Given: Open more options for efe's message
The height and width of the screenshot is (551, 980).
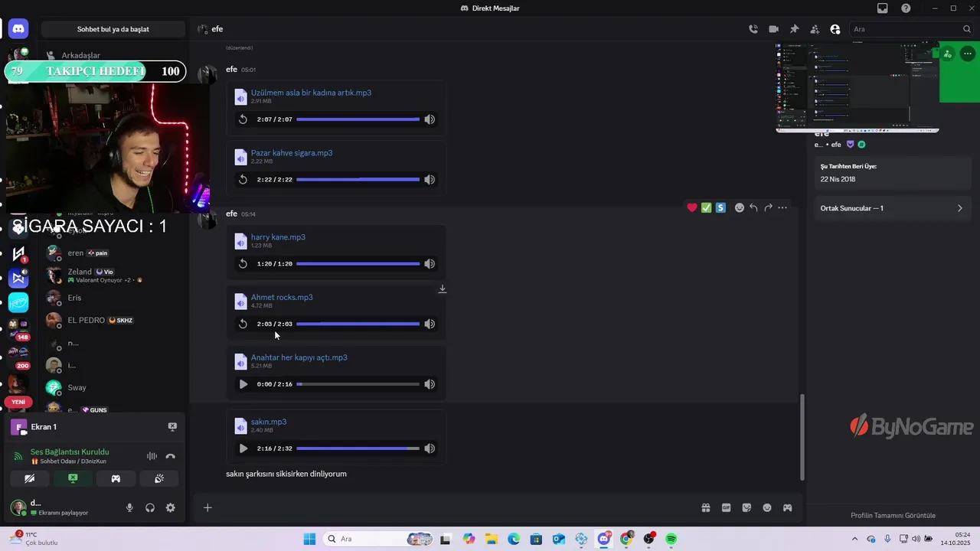Looking at the screenshot, I should 782,207.
